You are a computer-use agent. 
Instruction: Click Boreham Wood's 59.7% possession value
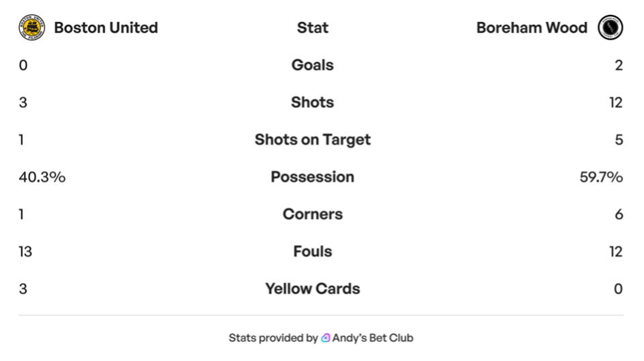(601, 177)
